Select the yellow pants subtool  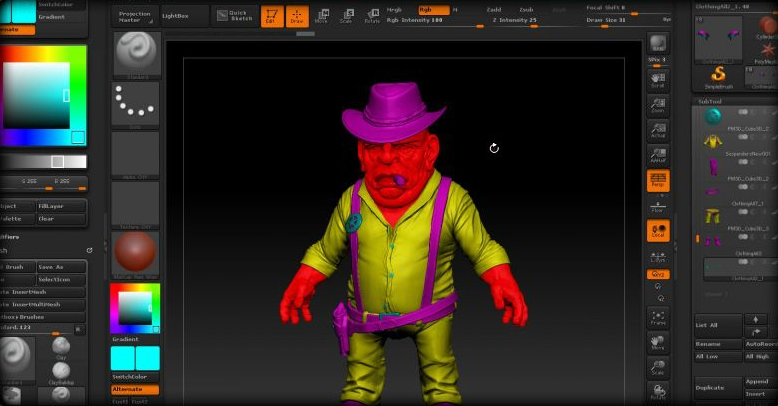[713, 216]
